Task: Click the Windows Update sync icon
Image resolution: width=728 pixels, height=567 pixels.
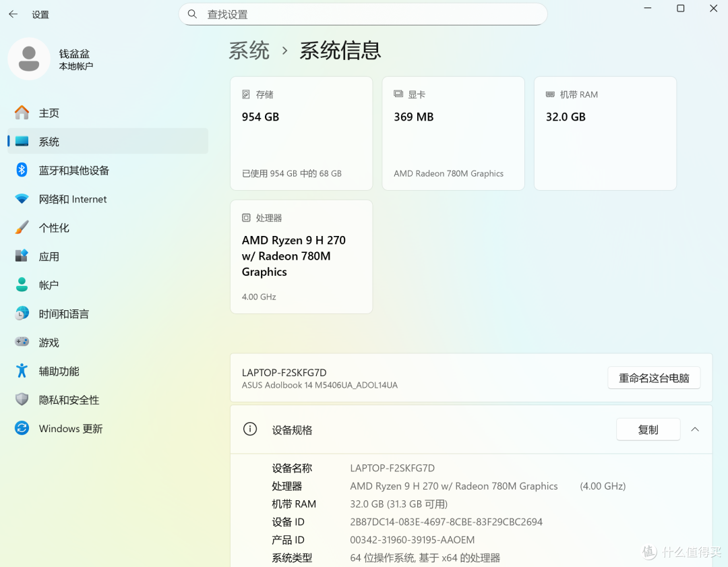Action: click(22, 427)
